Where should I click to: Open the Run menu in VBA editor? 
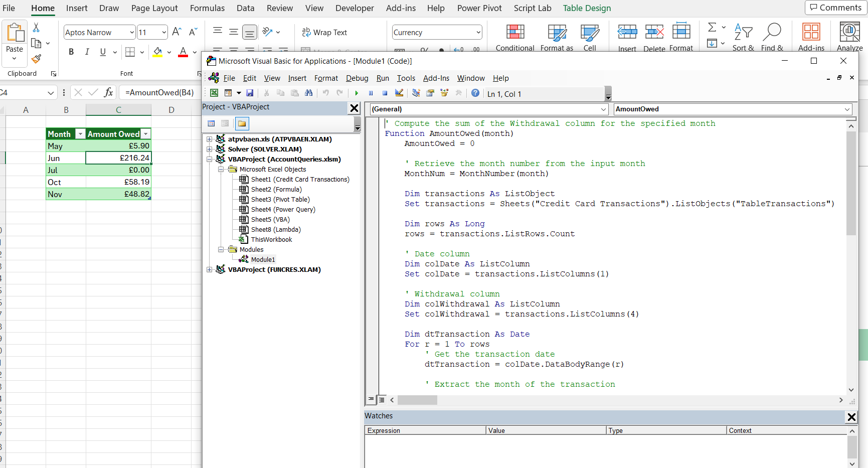click(383, 78)
